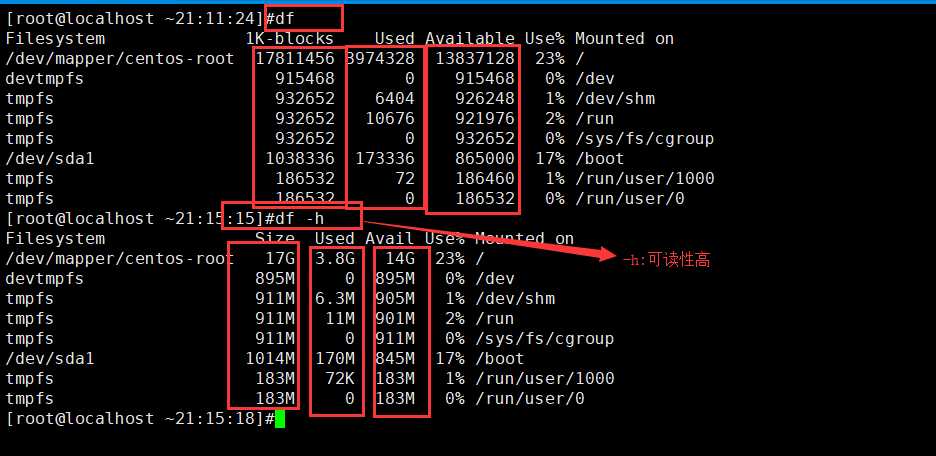Click the used value 11M

[x=340, y=319]
